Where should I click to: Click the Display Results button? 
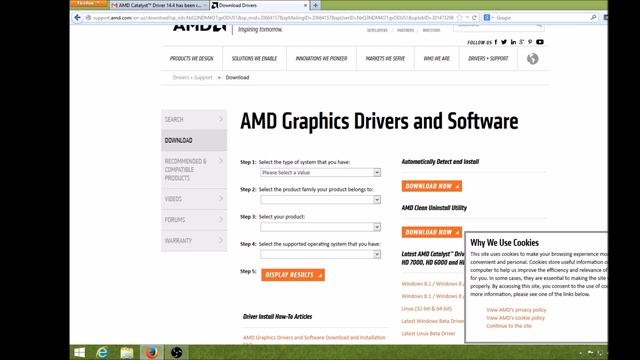[293, 275]
